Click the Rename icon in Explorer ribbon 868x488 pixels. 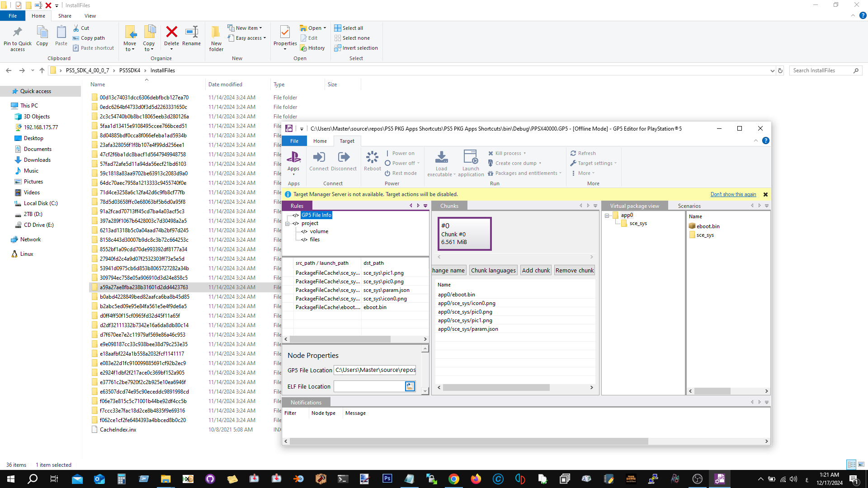(x=191, y=32)
